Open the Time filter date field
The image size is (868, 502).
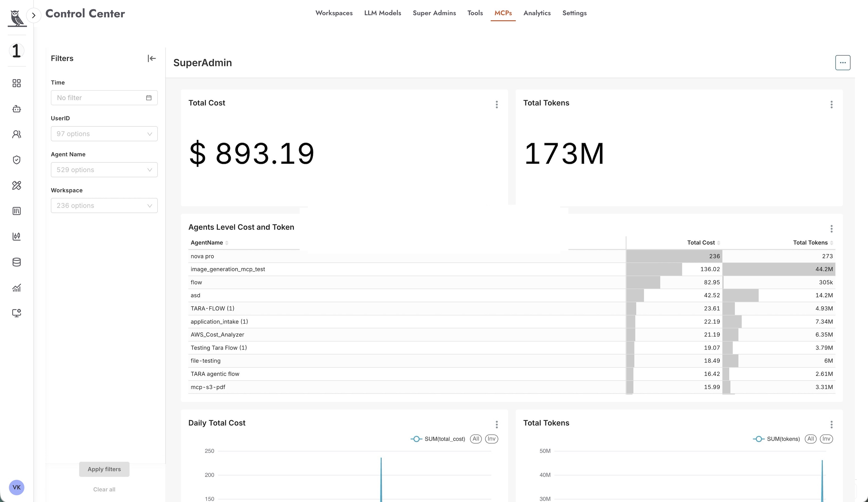tap(104, 98)
